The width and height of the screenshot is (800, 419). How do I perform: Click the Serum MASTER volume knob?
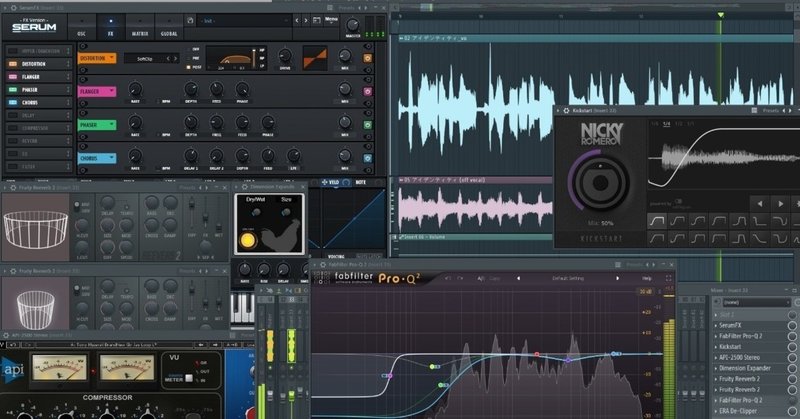coord(353,24)
